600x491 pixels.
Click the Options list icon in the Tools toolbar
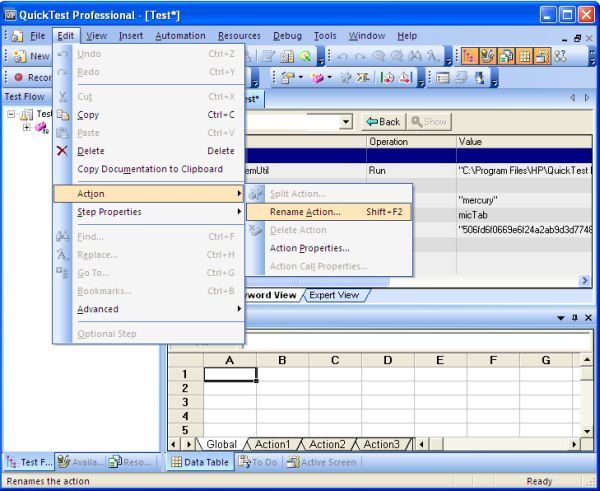pyautogui.click(x=443, y=78)
